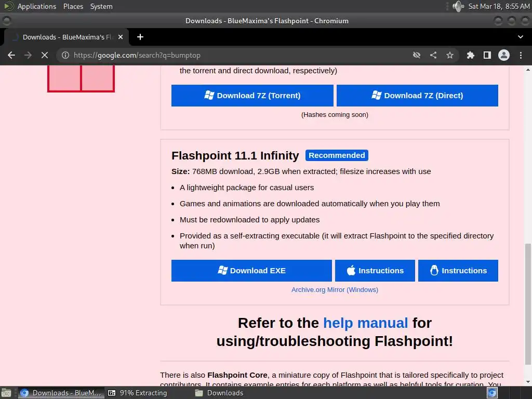Click the show desktop icon in bottom panel
Image resolution: width=532 pixels, height=399 pixels.
(x=6, y=393)
